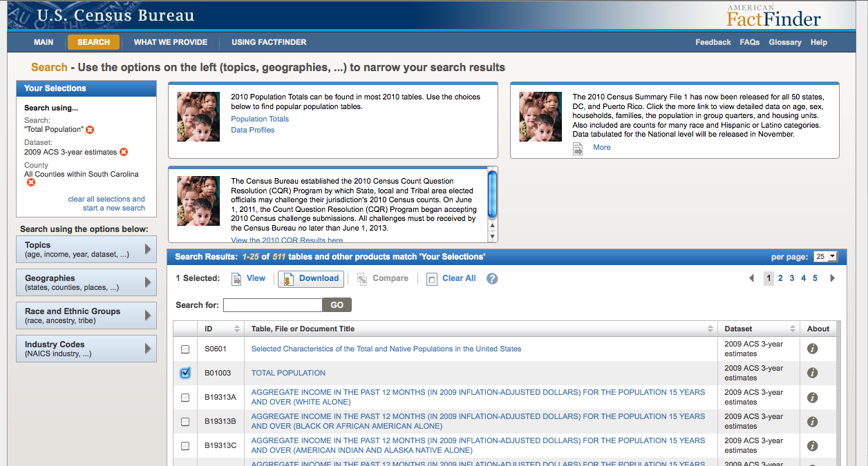
Task: Show info about the S0601 table
Action: pos(813,349)
